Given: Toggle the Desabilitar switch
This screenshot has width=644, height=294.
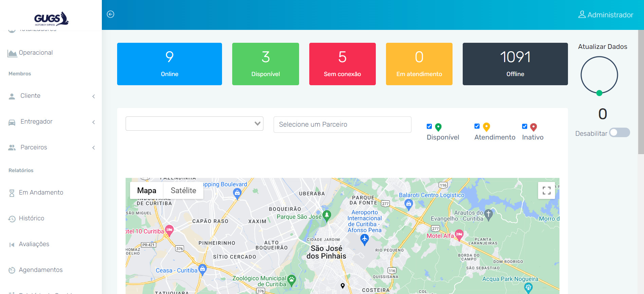Looking at the screenshot, I should click(x=619, y=133).
